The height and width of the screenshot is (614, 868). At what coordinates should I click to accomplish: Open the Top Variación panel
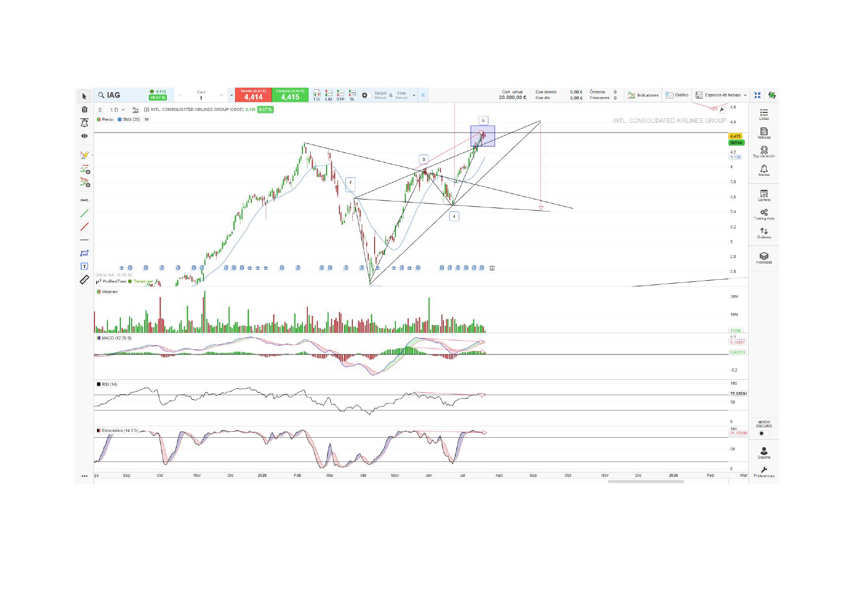pos(764,152)
